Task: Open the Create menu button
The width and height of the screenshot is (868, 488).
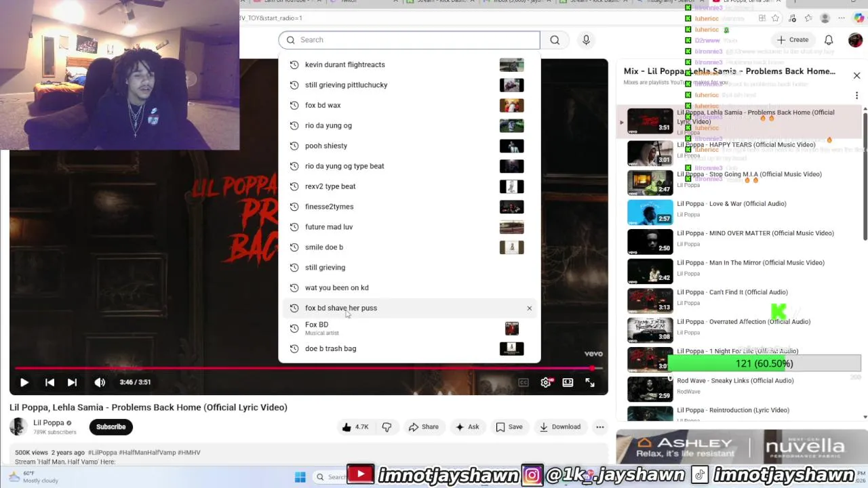Action: pyautogui.click(x=793, y=40)
